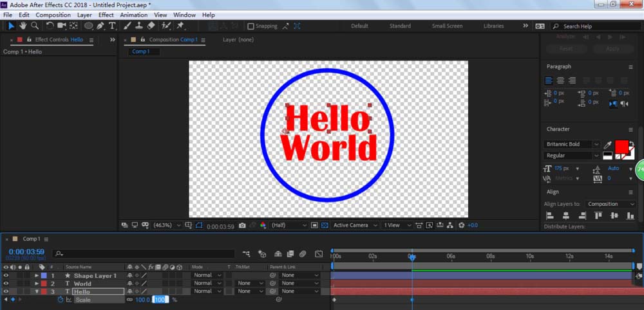
Task: Select the Hand tool
Action: click(23, 26)
